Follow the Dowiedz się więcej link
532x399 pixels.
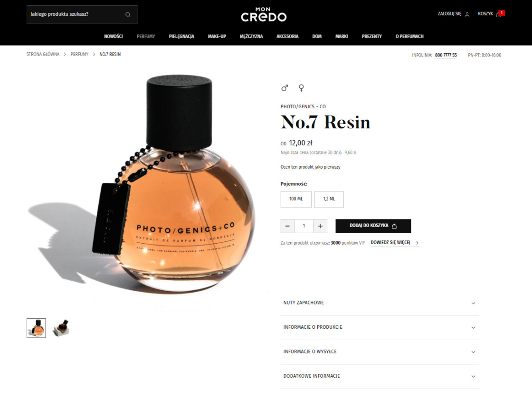[395, 243]
